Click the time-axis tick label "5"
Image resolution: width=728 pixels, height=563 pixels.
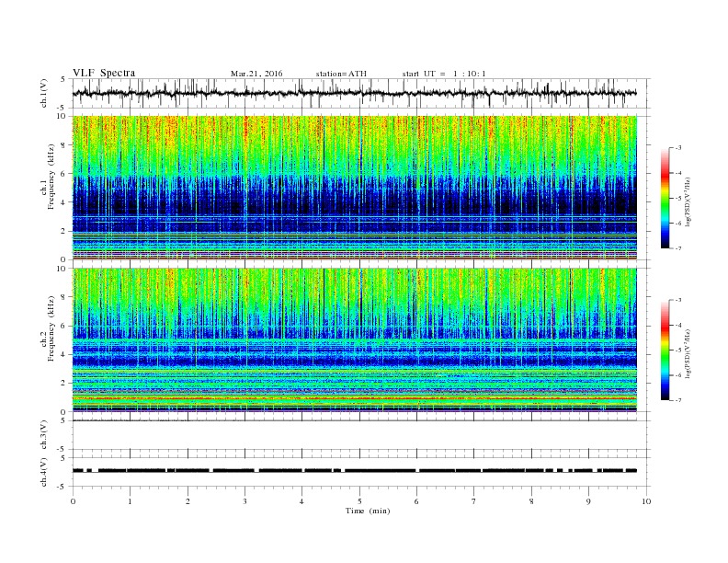pyautogui.click(x=359, y=501)
